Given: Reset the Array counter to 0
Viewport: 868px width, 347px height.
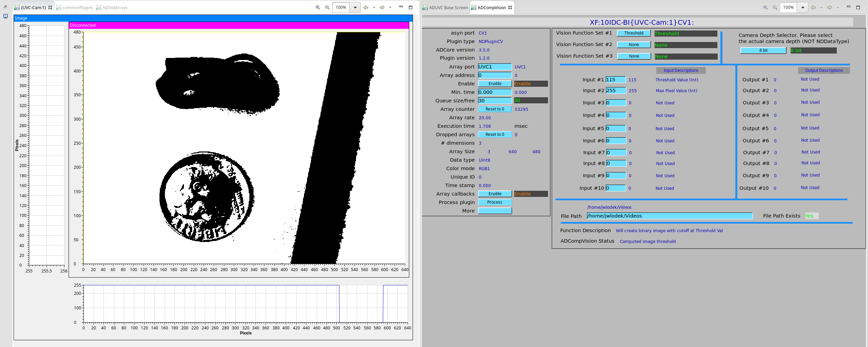Looking at the screenshot, I should click(495, 109).
